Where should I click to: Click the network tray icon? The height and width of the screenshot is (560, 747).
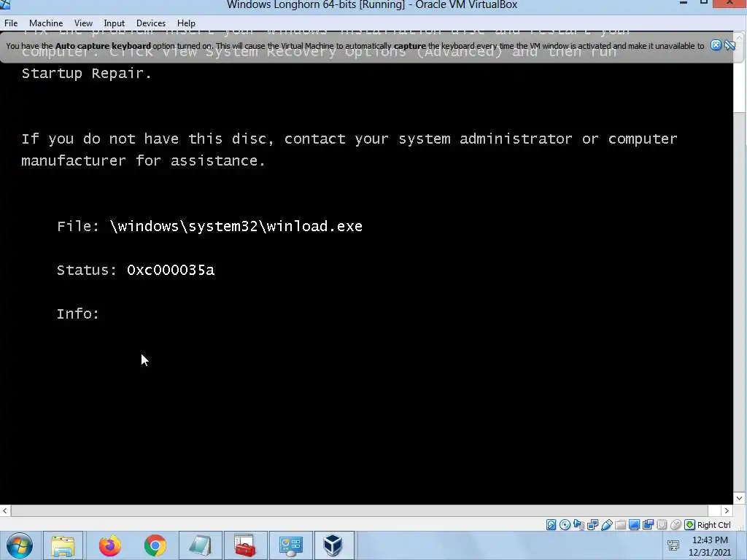(x=673, y=545)
